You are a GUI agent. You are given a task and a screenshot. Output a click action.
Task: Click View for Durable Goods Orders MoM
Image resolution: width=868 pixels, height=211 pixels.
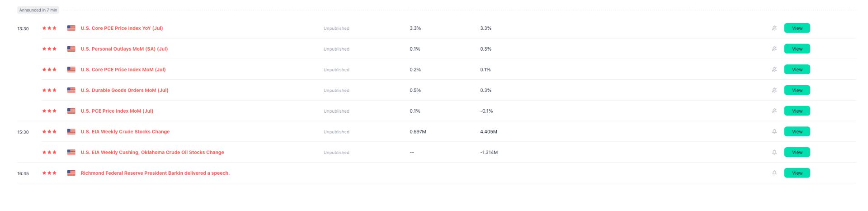[x=797, y=90]
